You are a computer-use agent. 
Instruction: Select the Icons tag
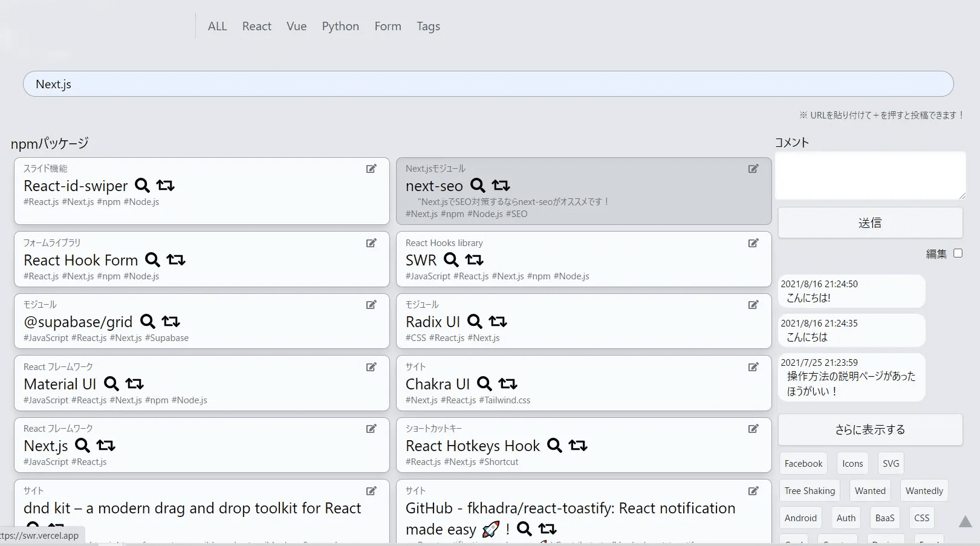click(852, 464)
